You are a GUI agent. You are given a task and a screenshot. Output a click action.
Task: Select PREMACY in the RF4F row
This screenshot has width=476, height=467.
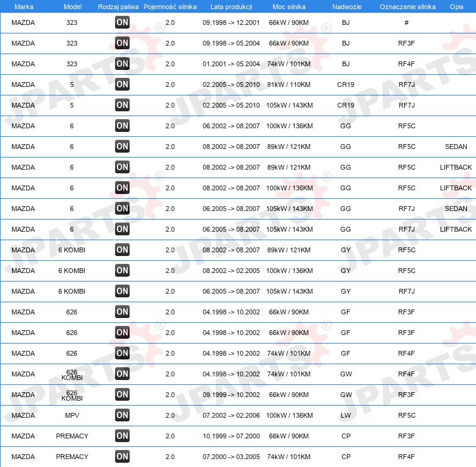[72, 457]
